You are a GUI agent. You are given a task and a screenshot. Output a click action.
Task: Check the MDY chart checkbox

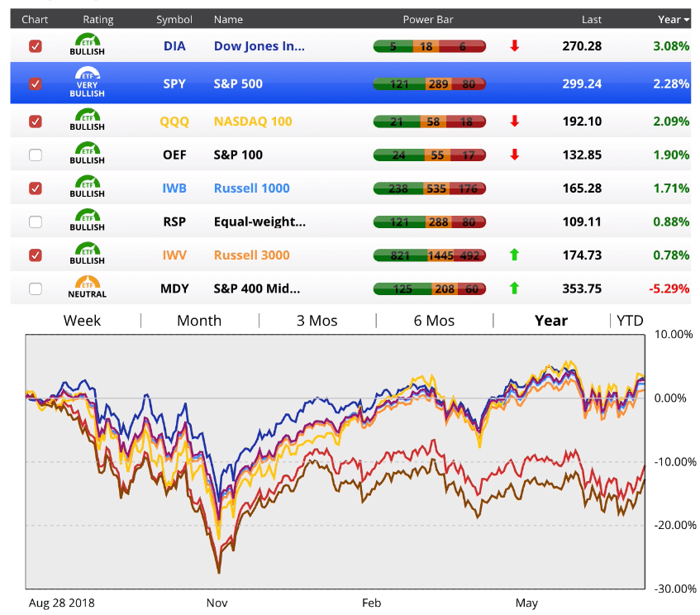coord(36,289)
